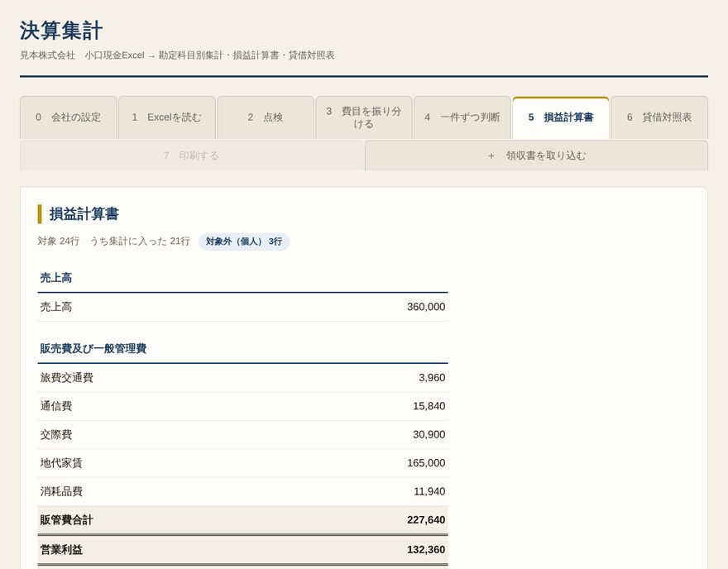The height and width of the screenshot is (569, 728).
Task: Click the 販管費合計 total label
Action: tap(66, 520)
